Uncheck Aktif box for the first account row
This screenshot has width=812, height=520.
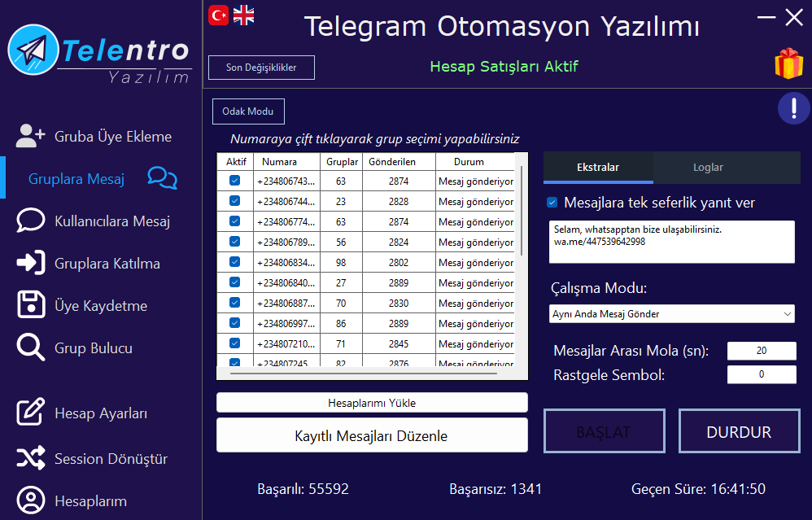(x=235, y=181)
